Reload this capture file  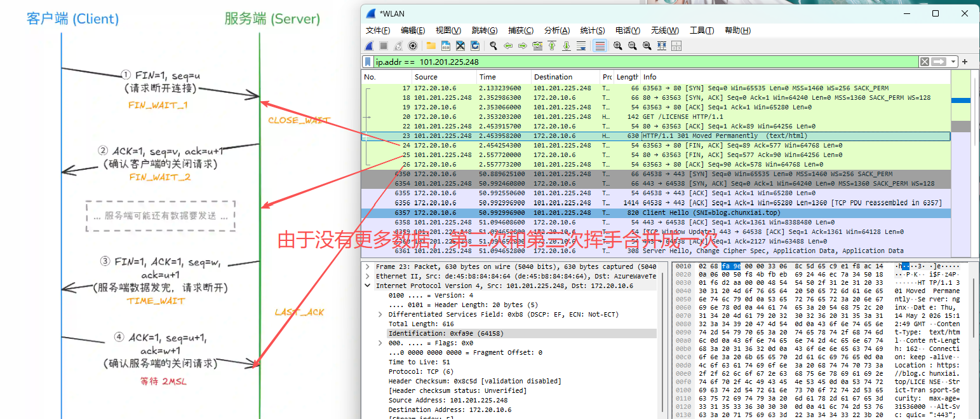(475, 46)
